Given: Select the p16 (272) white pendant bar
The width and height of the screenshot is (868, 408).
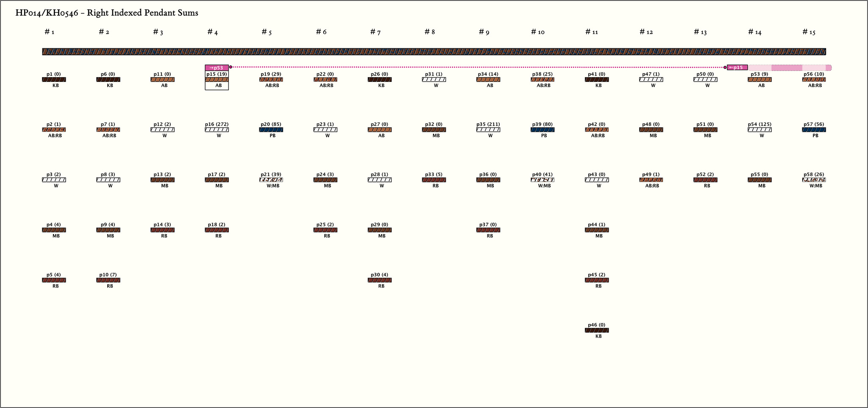Looking at the screenshot, I should tap(217, 130).
